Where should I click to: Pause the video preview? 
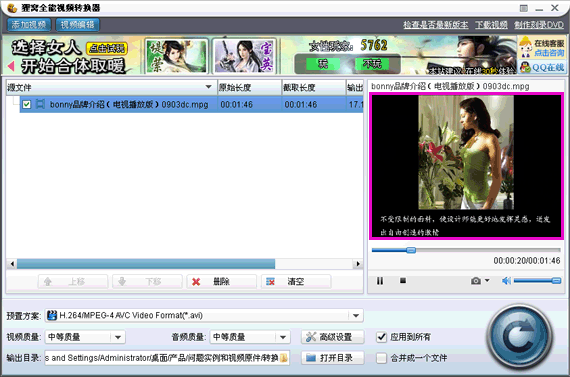(x=380, y=281)
